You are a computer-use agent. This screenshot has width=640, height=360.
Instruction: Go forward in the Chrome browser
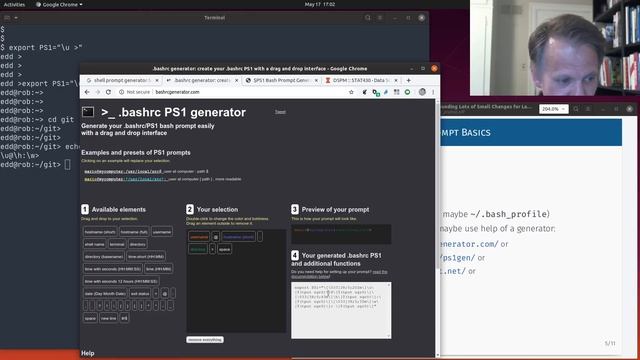(x=98, y=92)
